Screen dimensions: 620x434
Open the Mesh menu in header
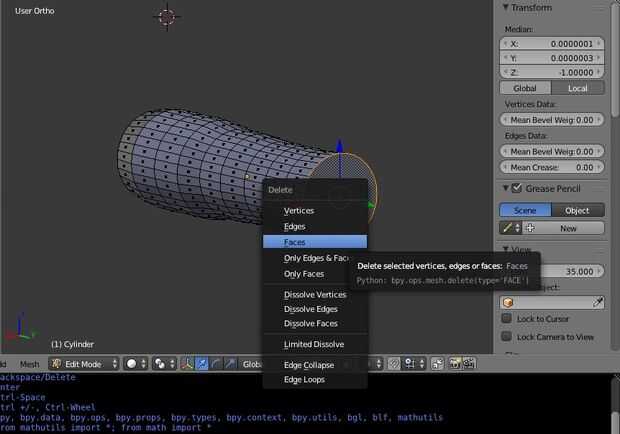point(30,364)
